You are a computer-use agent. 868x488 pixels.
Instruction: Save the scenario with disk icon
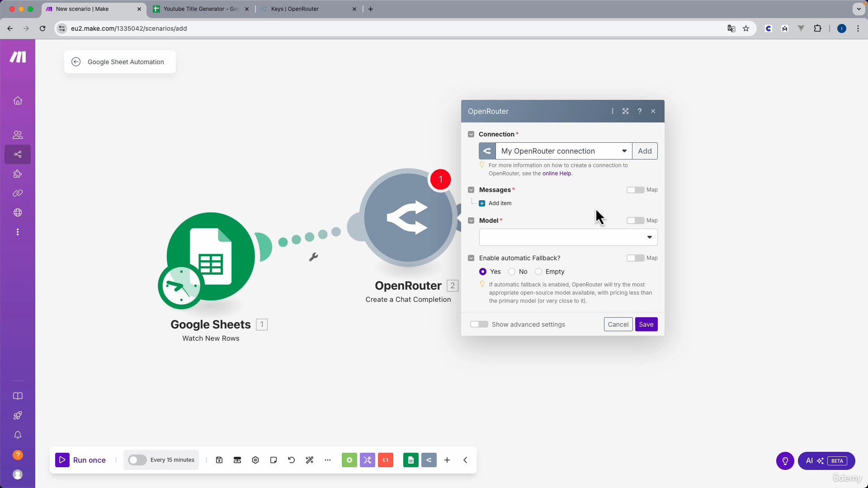[x=219, y=460]
